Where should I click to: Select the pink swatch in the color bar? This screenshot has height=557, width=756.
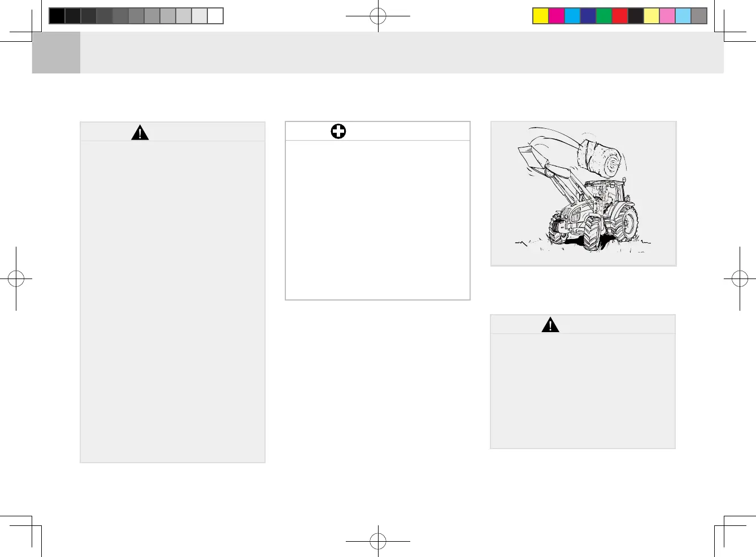click(667, 16)
